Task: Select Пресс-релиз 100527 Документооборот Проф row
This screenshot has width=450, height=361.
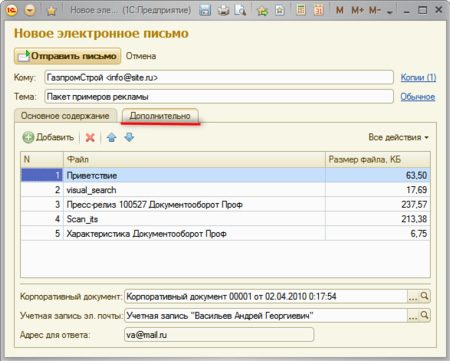Action: [x=225, y=204]
